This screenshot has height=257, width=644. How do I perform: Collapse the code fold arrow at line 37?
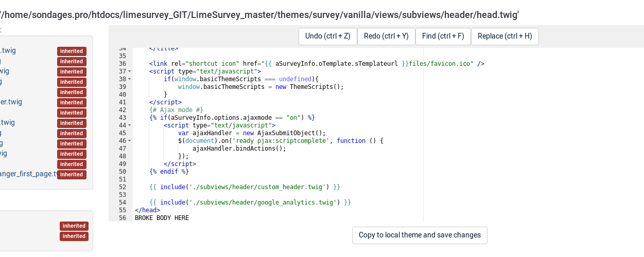coord(129,71)
